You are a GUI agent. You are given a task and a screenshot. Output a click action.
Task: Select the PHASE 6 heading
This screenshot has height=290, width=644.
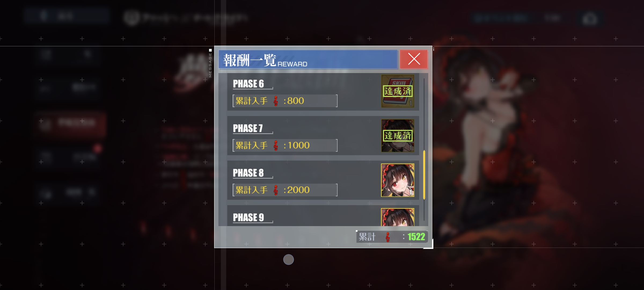tap(248, 84)
